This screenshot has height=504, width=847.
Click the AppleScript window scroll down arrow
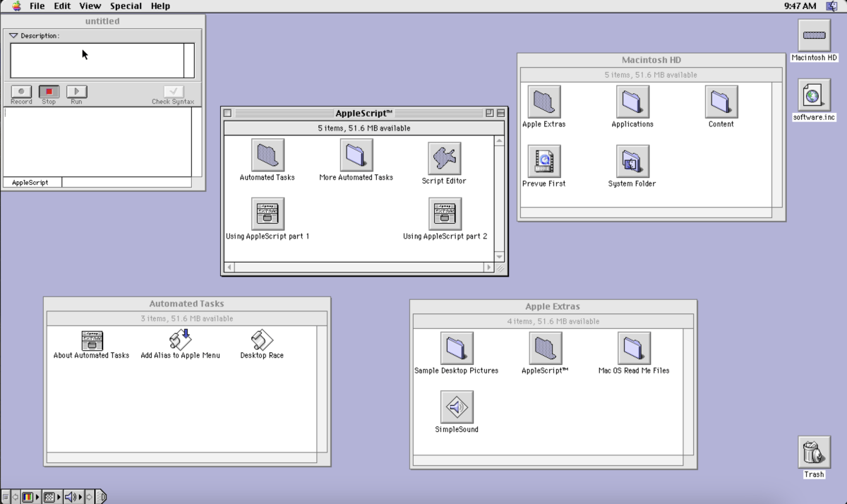coord(499,257)
